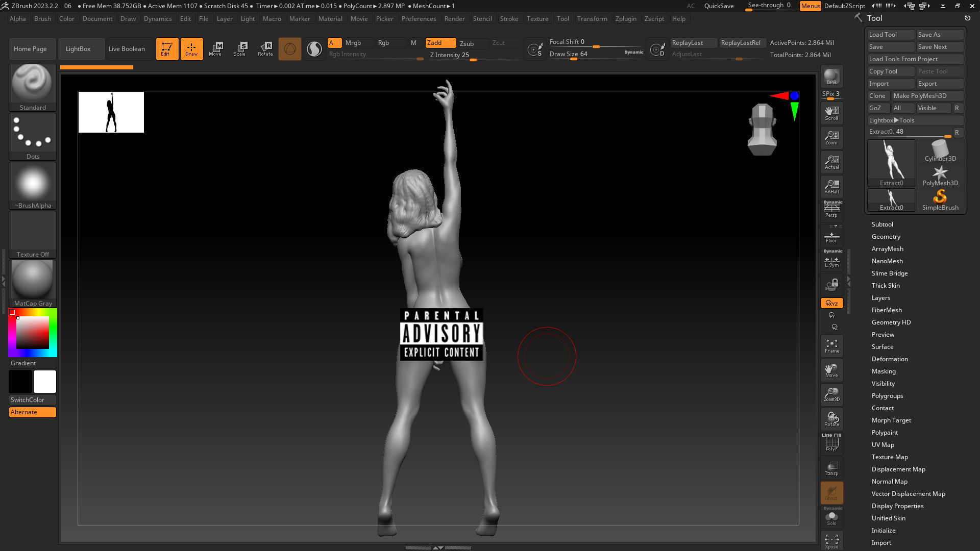The width and height of the screenshot is (980, 551).
Task: Select the Move transform tool in top shelf
Action: click(x=215, y=49)
